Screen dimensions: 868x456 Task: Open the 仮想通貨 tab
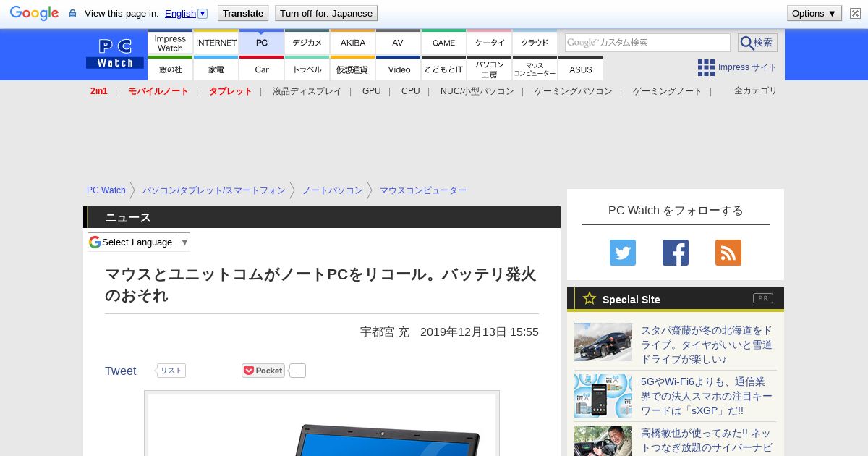(x=353, y=69)
